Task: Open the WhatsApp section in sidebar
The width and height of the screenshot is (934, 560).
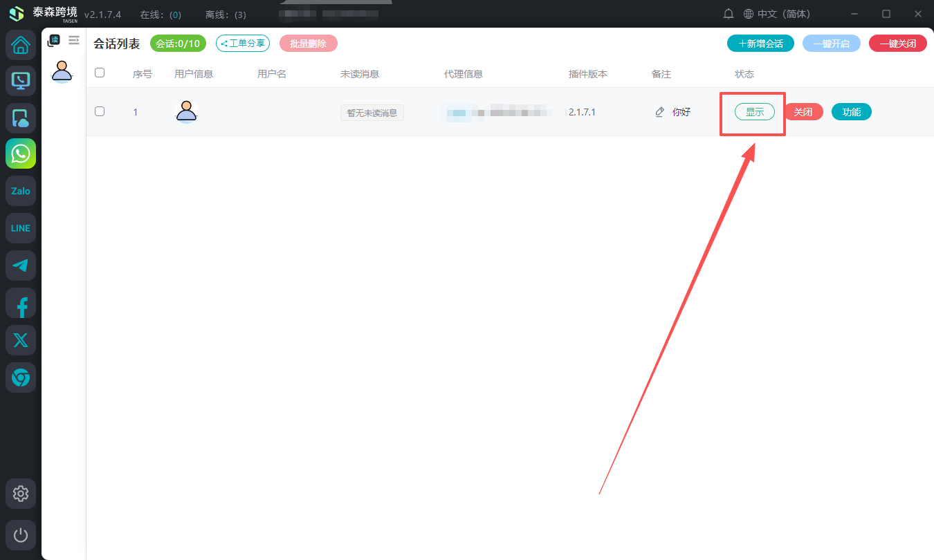Action: 21,153
